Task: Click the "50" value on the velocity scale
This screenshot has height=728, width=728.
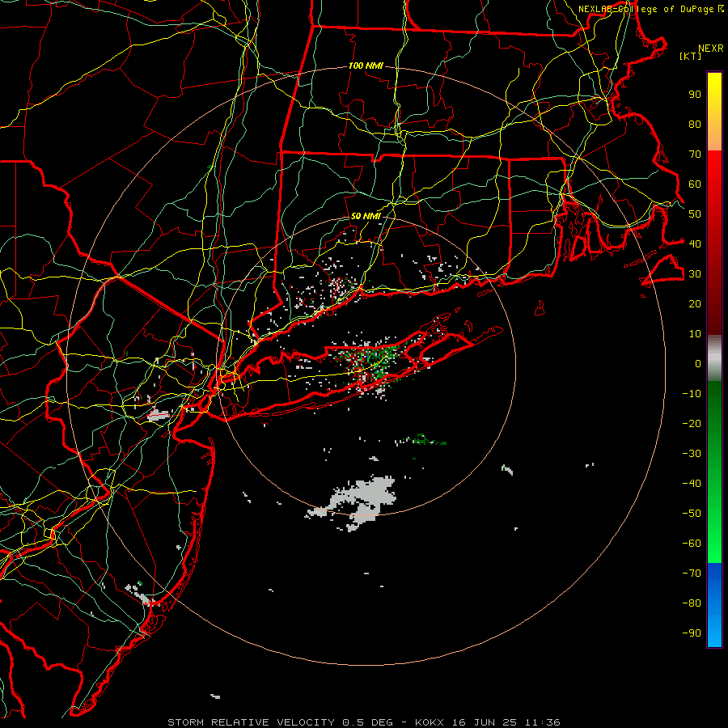Action: (695, 214)
